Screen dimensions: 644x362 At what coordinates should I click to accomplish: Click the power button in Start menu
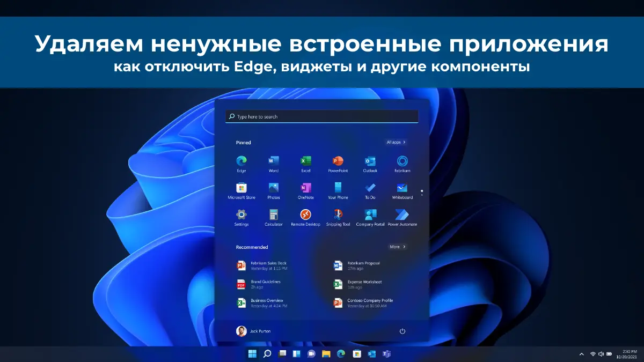click(402, 331)
